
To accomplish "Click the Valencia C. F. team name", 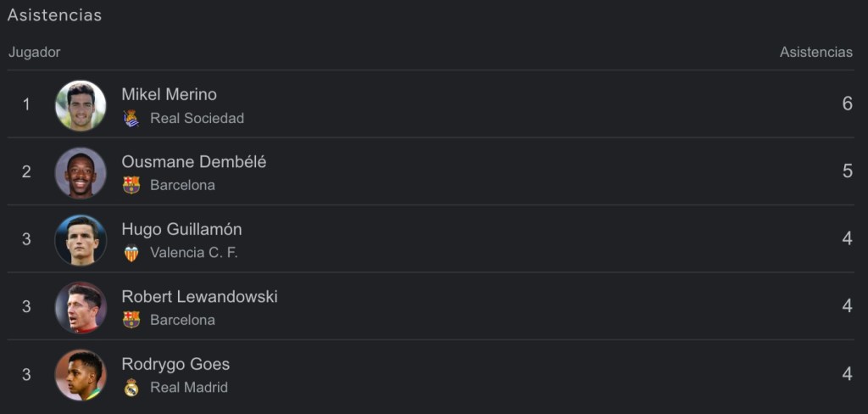I will (193, 253).
